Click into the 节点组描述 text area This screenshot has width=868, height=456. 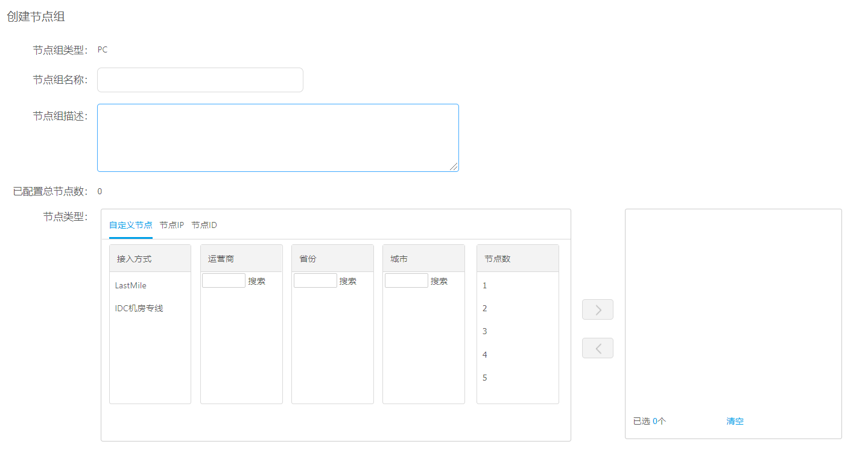pos(277,138)
